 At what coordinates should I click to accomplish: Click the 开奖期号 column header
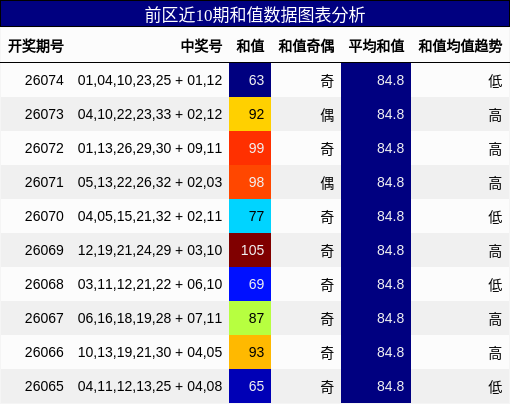(x=36, y=46)
